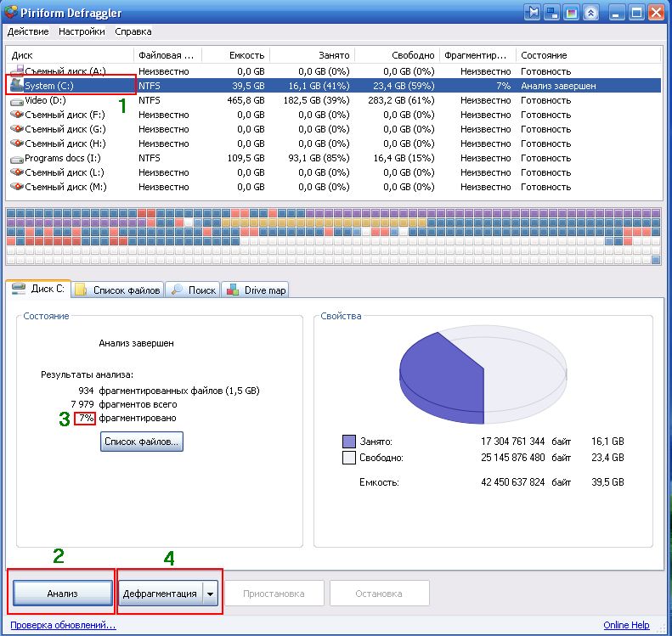
Task: Click the Остановка button
Action: point(379,594)
